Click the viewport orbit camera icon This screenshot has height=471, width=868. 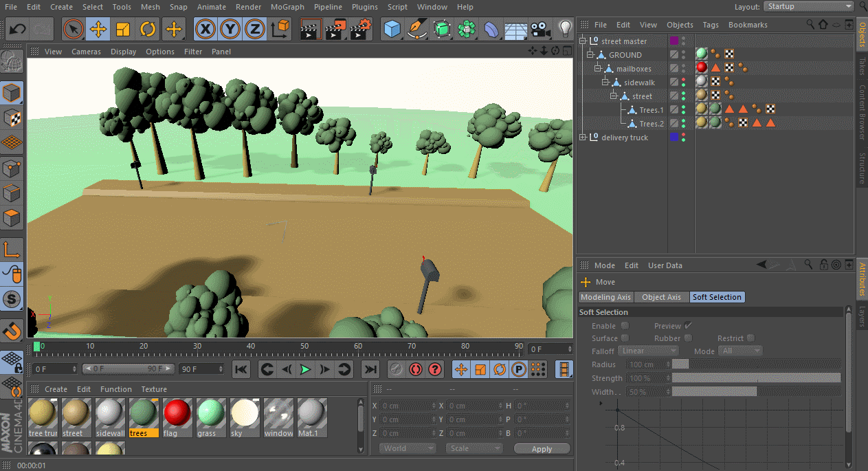(x=555, y=51)
